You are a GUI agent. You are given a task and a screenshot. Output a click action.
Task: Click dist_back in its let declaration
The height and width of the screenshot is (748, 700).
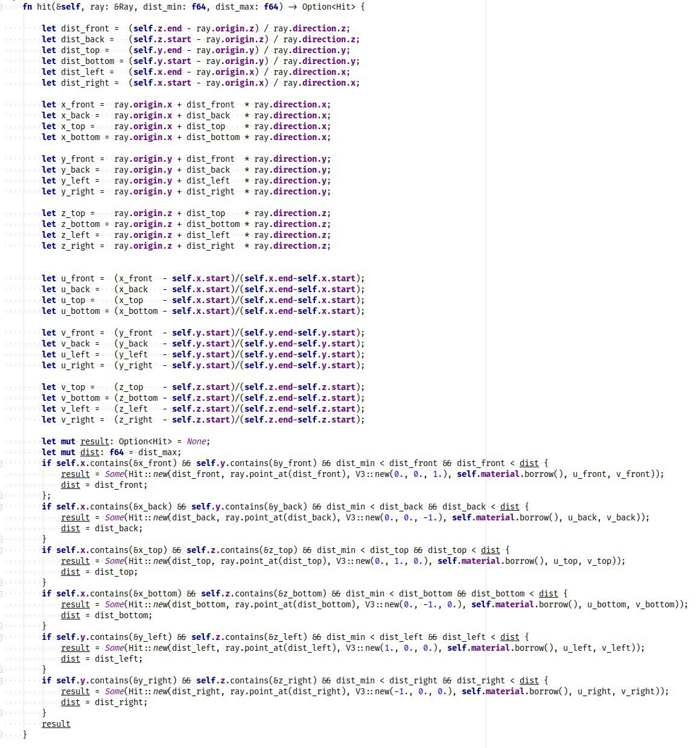click(83, 39)
